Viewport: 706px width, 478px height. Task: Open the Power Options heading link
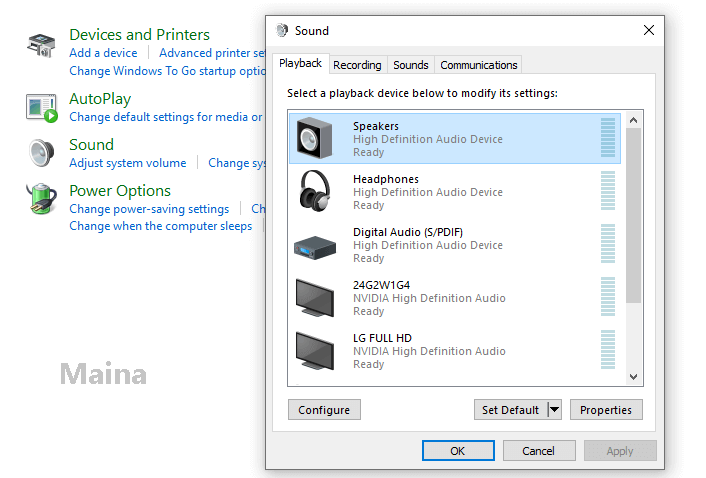point(120,190)
